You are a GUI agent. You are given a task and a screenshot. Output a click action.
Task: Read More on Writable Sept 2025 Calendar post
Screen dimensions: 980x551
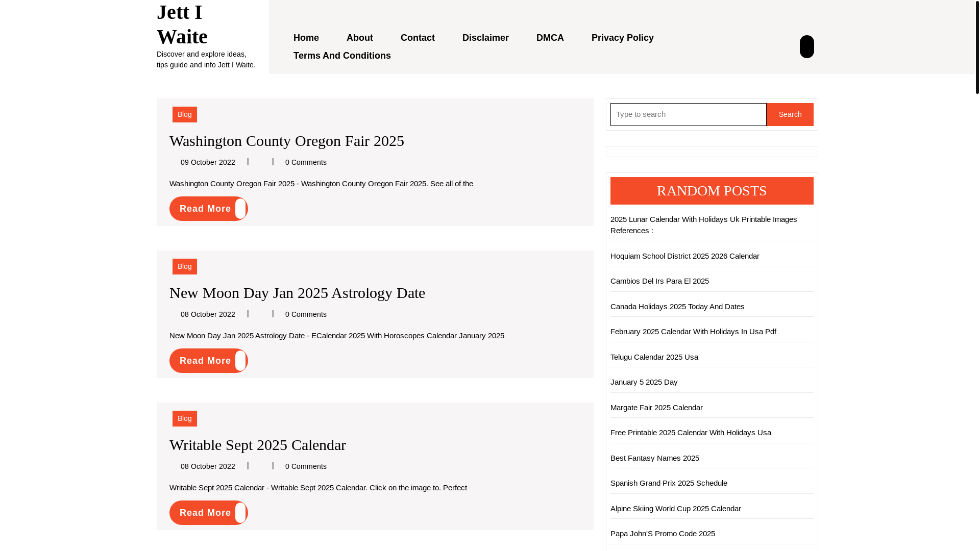pos(208,513)
